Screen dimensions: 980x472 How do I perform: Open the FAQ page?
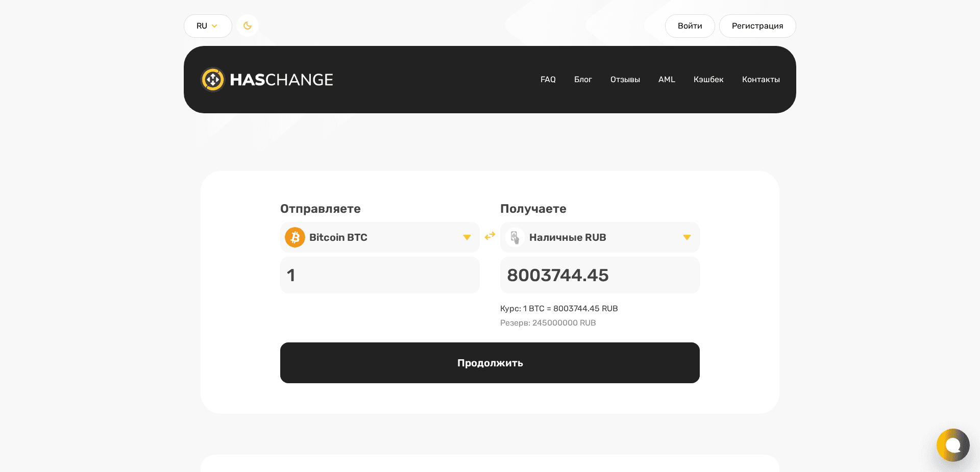548,80
